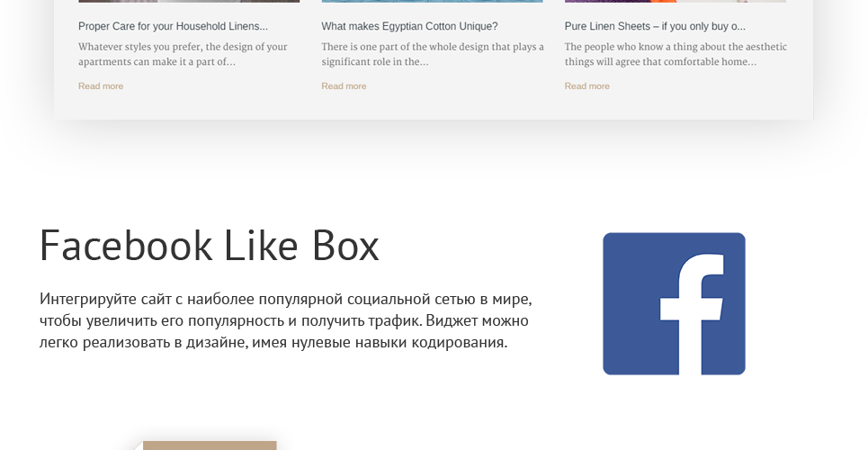Open 'Pure Linen Sheets – if you only buy o...' title
This screenshot has height=450, width=868.
[655, 26]
